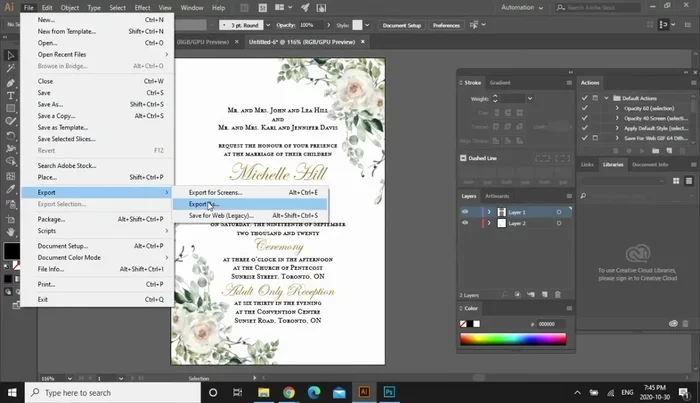The height and width of the screenshot is (403, 700).
Task: Select the Type tool
Action: pyautogui.click(x=10, y=96)
